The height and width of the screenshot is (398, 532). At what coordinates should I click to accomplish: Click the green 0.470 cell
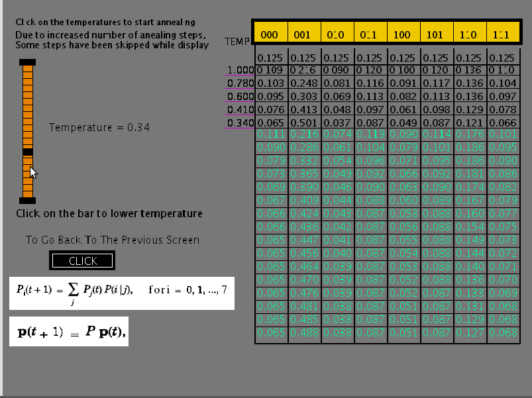(304, 279)
